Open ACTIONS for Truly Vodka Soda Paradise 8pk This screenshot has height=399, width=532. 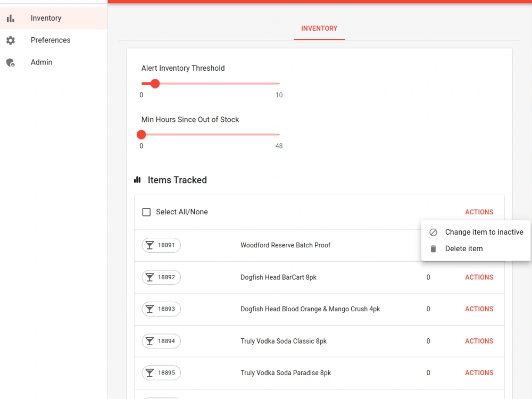479,372
